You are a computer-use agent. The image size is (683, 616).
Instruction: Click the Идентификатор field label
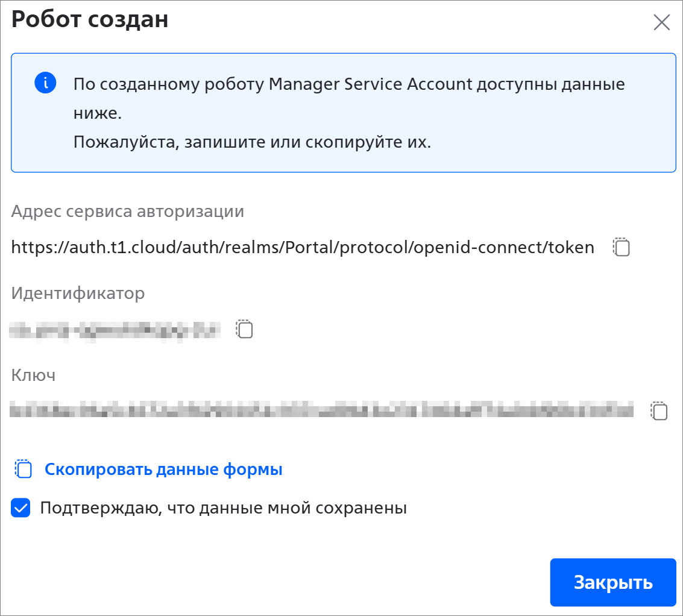78,294
